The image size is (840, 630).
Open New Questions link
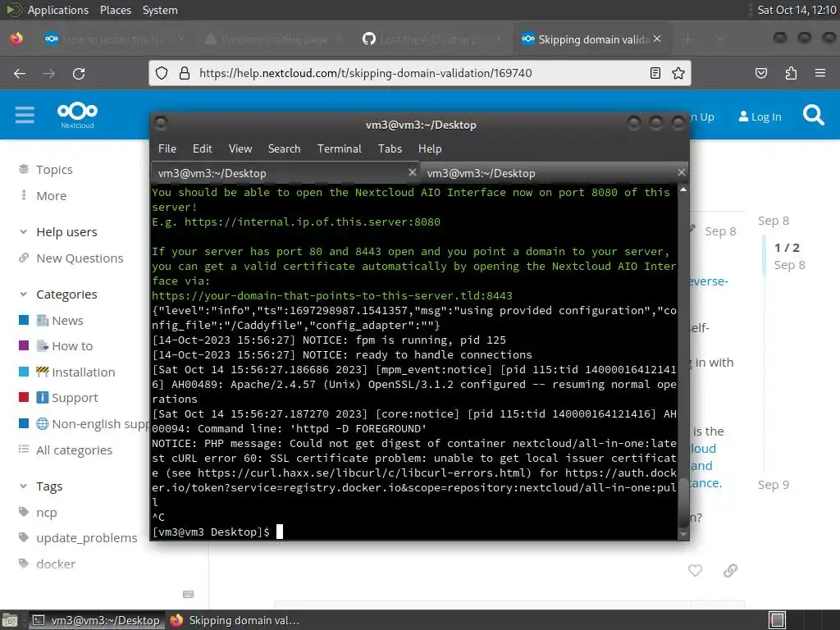(x=80, y=258)
